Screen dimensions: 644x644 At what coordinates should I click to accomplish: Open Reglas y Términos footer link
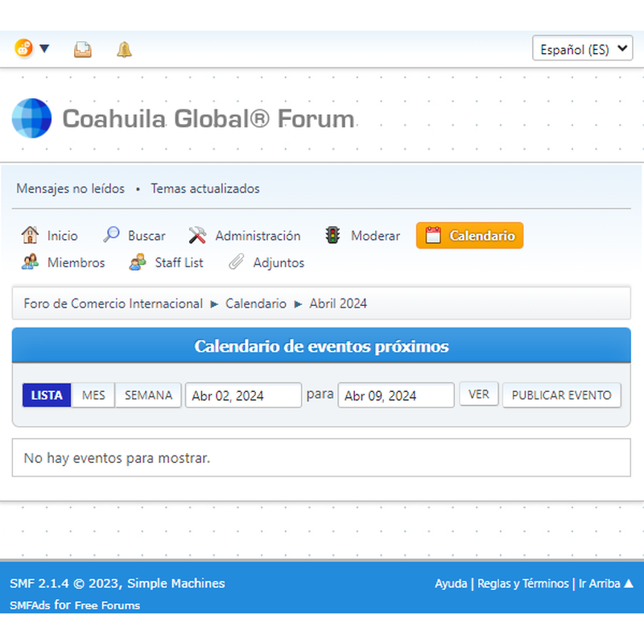click(522, 583)
